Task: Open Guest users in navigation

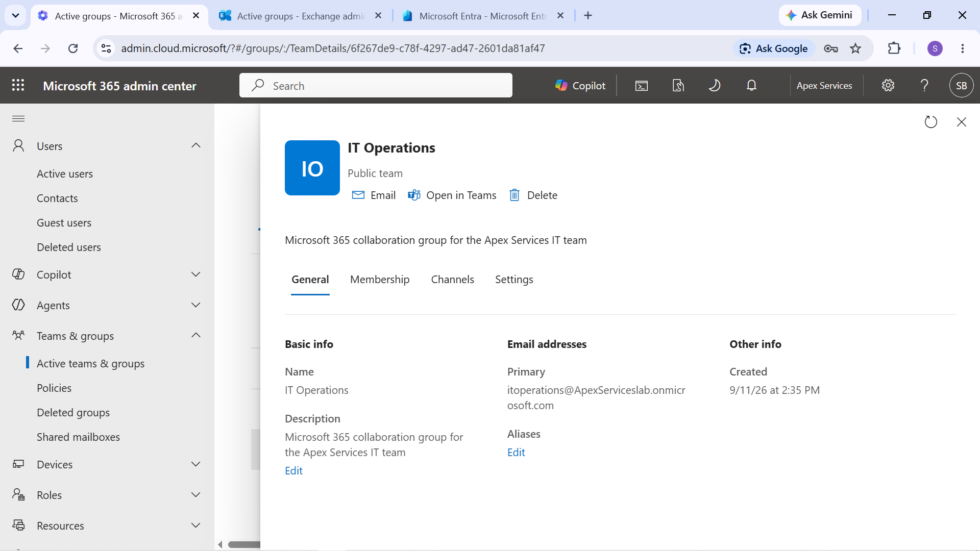Action: 64,223
